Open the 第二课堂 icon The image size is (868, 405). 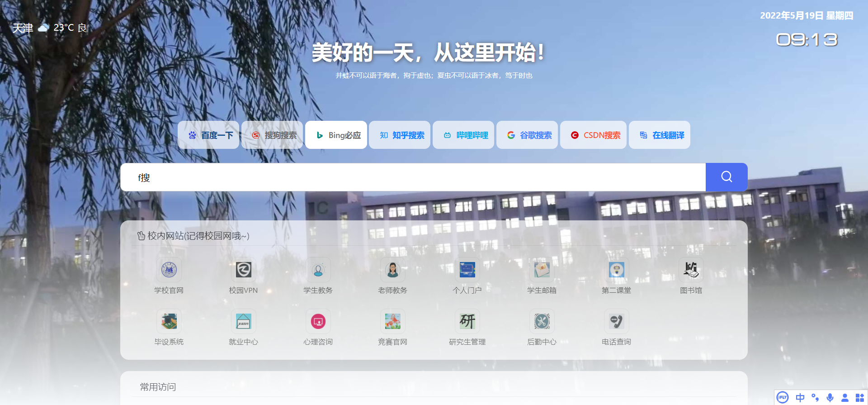click(617, 270)
